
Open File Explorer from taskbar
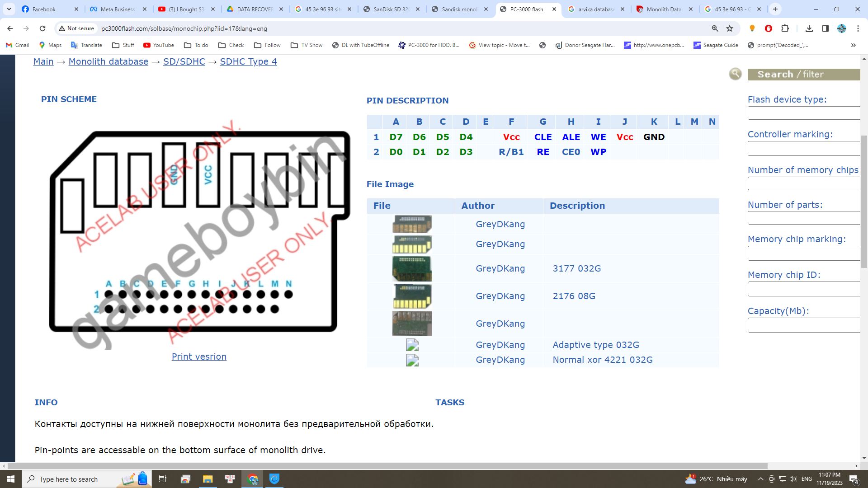click(x=208, y=479)
